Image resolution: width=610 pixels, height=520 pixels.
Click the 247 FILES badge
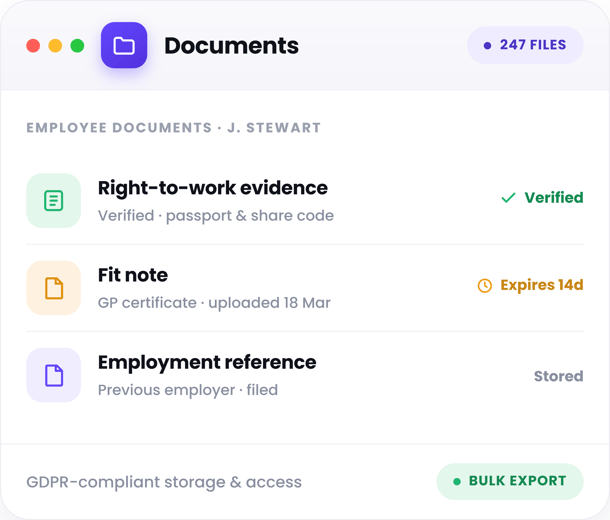(x=525, y=45)
